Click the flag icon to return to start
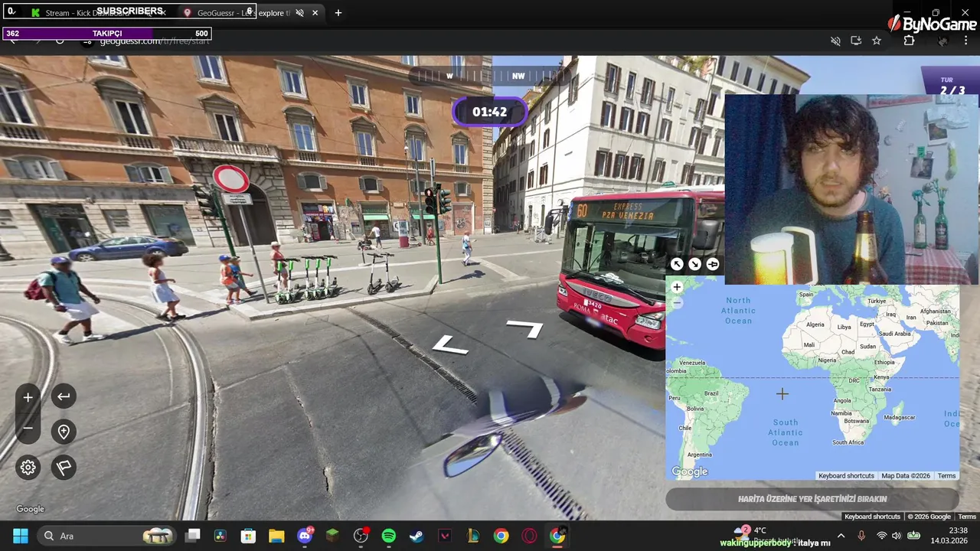The height and width of the screenshot is (551, 980). click(64, 468)
